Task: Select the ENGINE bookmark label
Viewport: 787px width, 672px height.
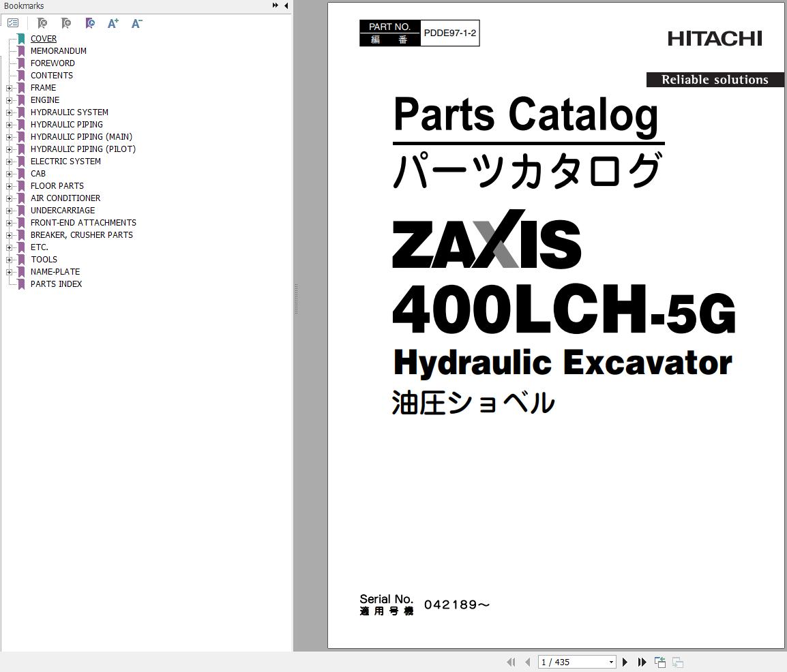Action: [45, 100]
